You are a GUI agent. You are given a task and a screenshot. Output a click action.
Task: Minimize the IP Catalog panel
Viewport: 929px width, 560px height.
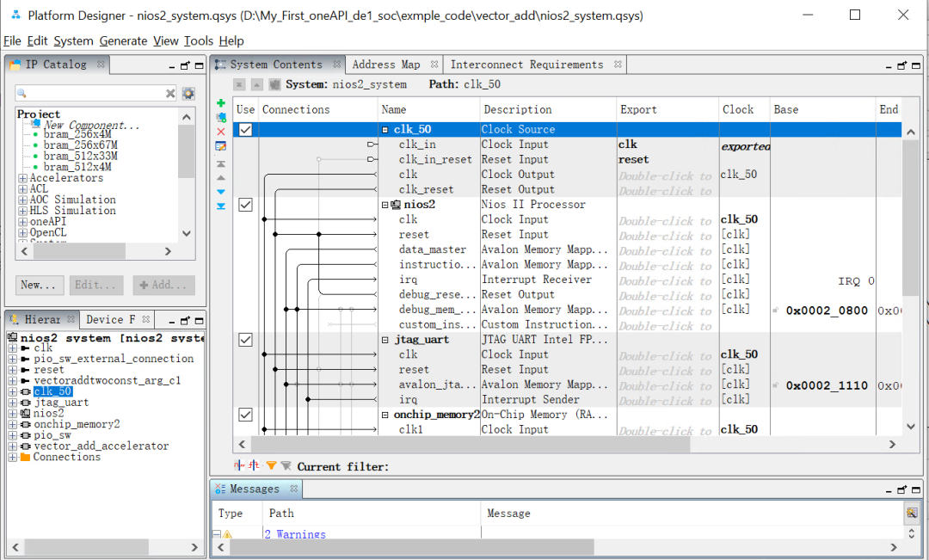(x=171, y=66)
